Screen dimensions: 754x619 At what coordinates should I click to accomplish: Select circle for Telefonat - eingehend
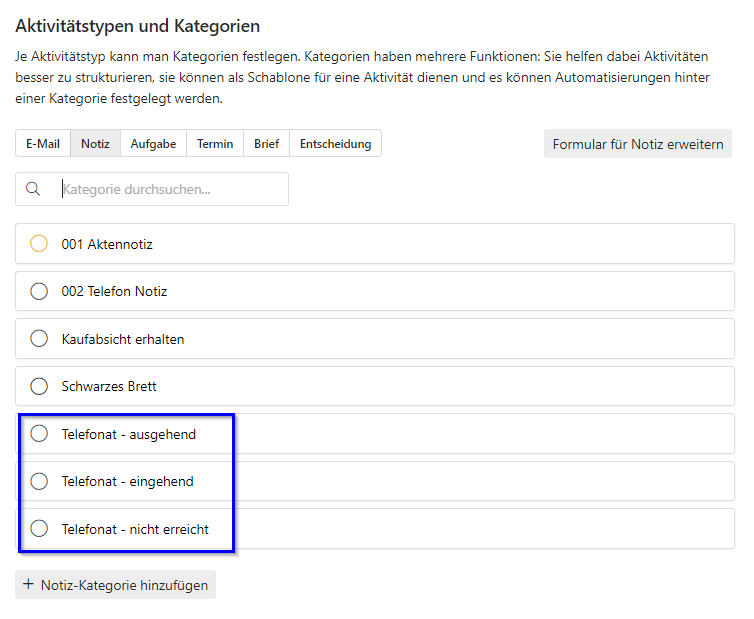coord(39,481)
